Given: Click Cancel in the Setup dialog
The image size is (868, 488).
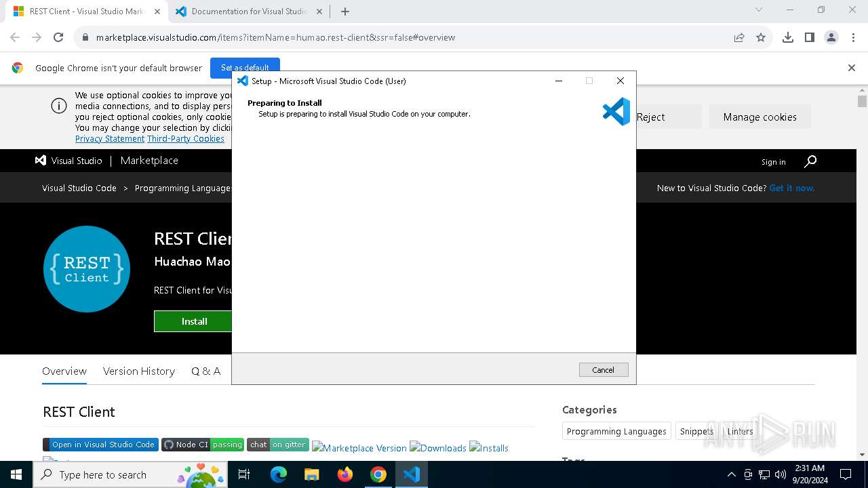Looking at the screenshot, I should click(x=604, y=370).
